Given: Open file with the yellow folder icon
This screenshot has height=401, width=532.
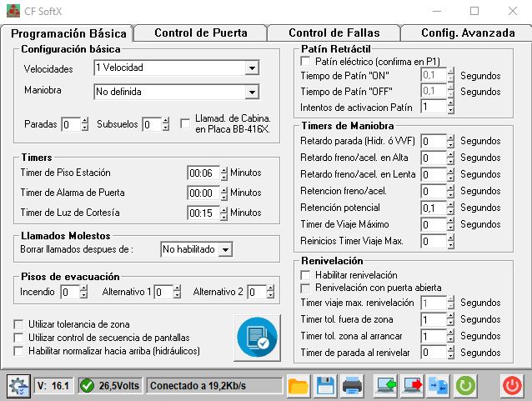Looking at the screenshot, I should coord(298,386).
